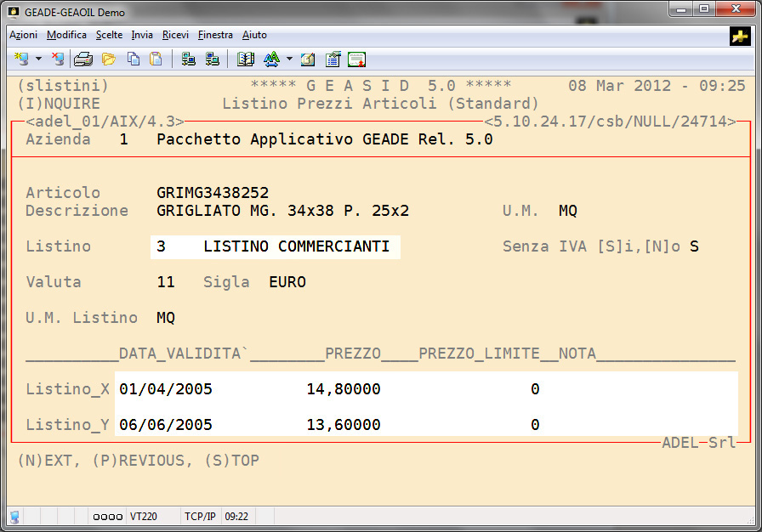
Task: Click the open book icon in toolbar
Action: click(247, 59)
